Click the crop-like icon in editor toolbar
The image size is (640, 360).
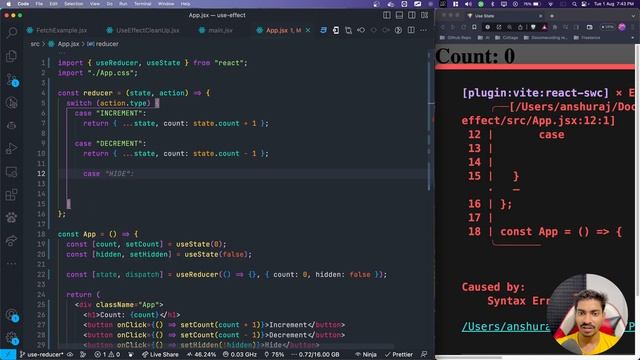pos(349,30)
